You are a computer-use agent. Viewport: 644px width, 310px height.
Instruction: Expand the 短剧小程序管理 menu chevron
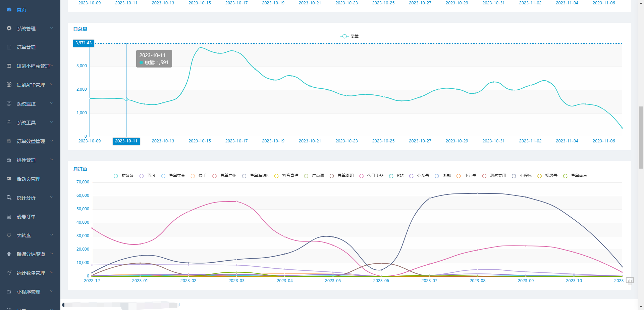[52, 66]
